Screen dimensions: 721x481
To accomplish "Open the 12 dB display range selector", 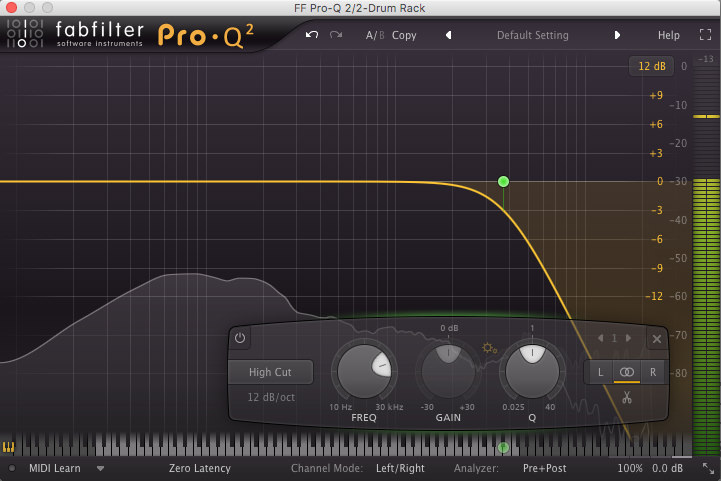I will coord(652,66).
